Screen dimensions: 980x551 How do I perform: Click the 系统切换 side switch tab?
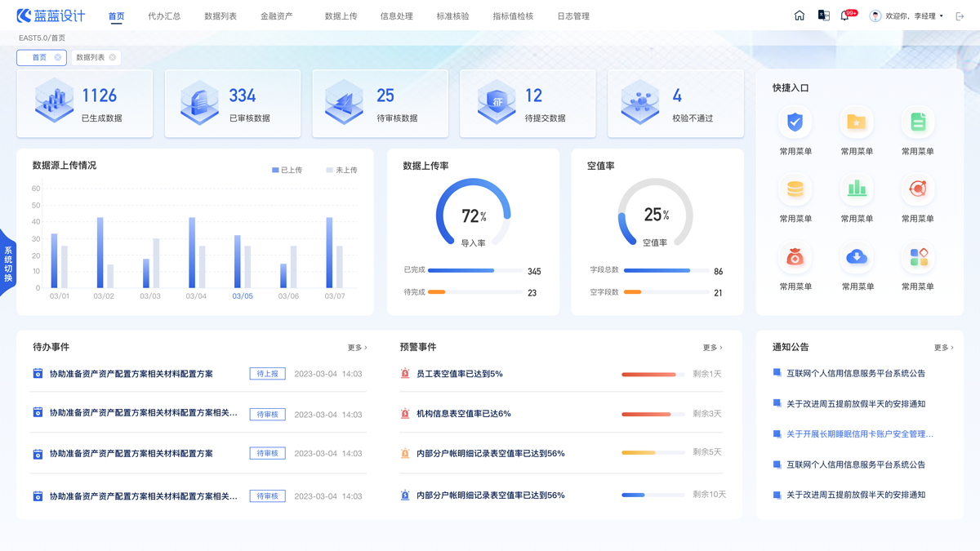8,264
